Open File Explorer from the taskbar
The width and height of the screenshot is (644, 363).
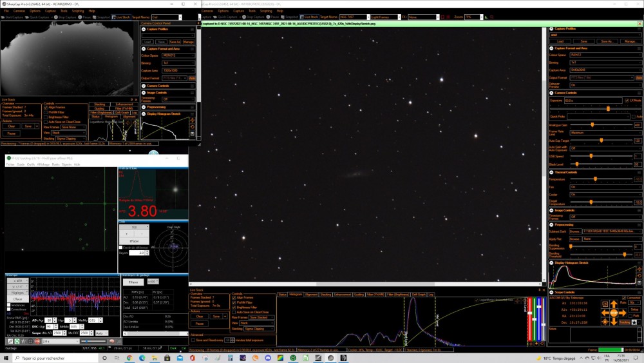point(155,358)
